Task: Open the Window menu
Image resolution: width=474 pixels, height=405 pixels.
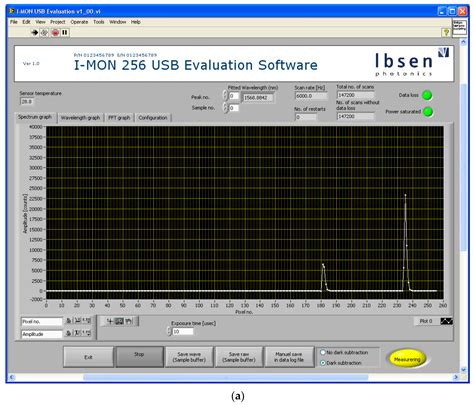Action: tap(118, 22)
